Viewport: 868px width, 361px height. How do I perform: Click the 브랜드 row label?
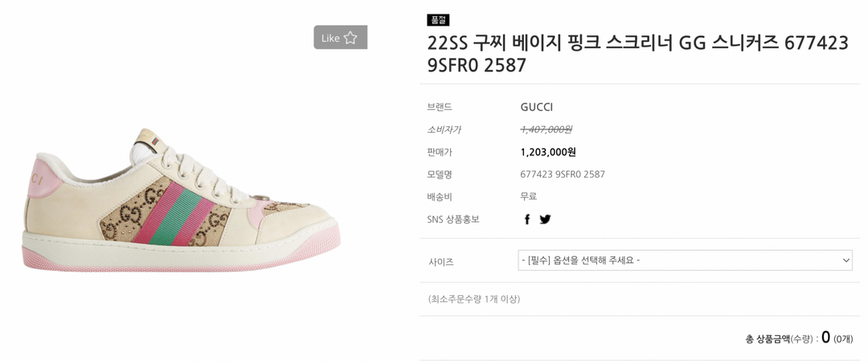tap(440, 107)
